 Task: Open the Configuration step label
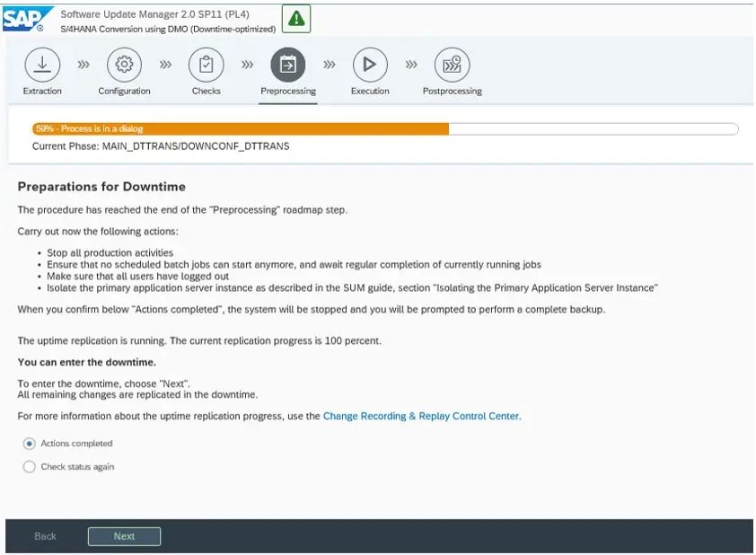click(125, 91)
